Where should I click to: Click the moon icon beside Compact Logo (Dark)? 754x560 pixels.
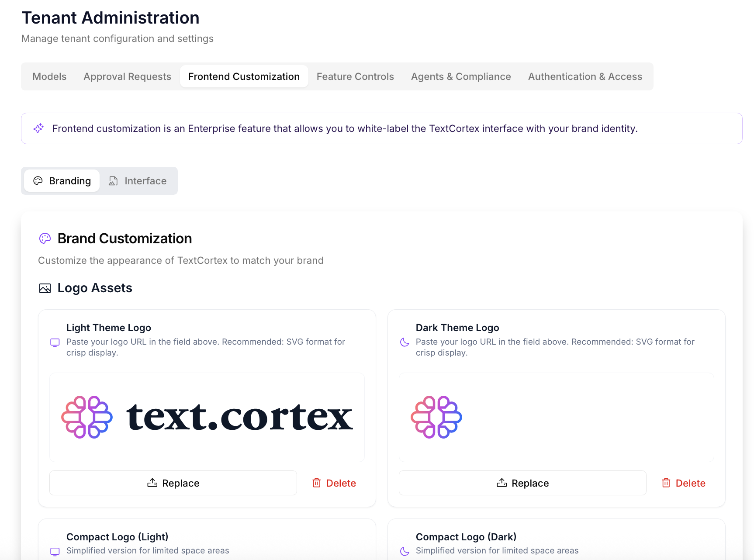405,551
